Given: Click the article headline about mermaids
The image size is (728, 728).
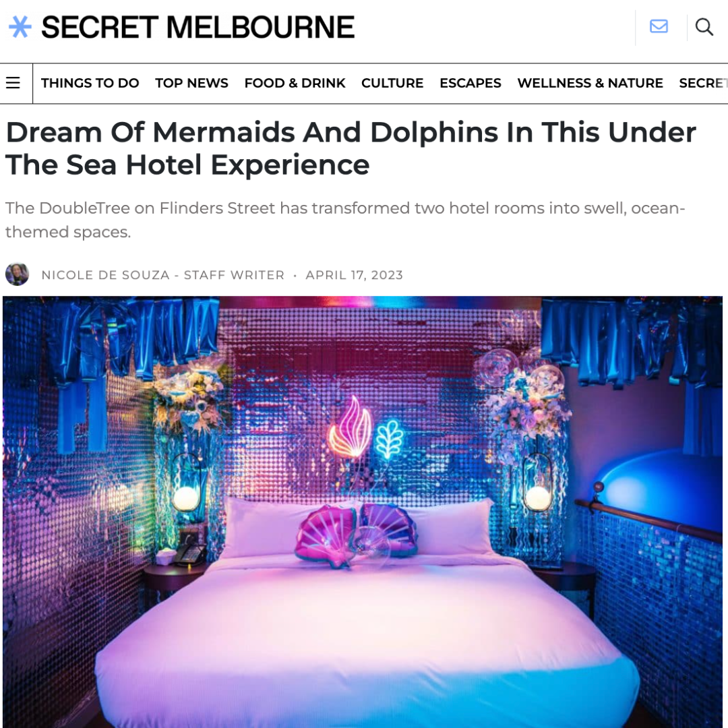Looking at the screenshot, I should pyautogui.click(x=351, y=148).
